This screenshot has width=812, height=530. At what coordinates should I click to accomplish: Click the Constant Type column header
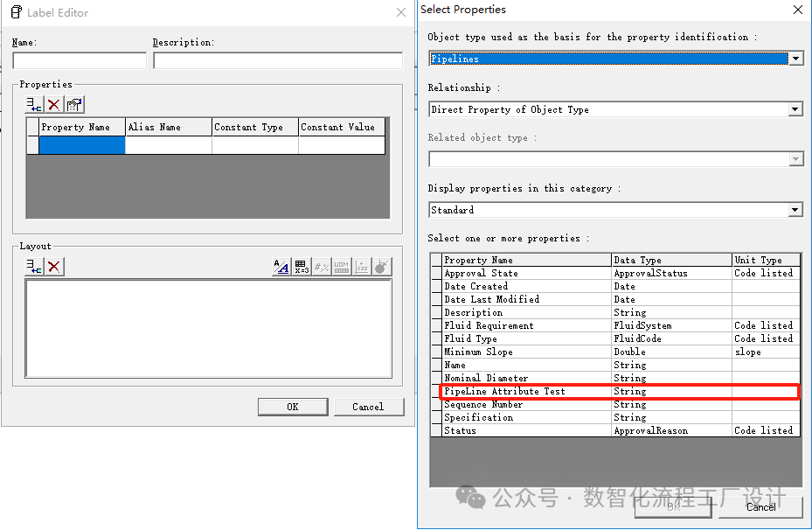click(255, 127)
